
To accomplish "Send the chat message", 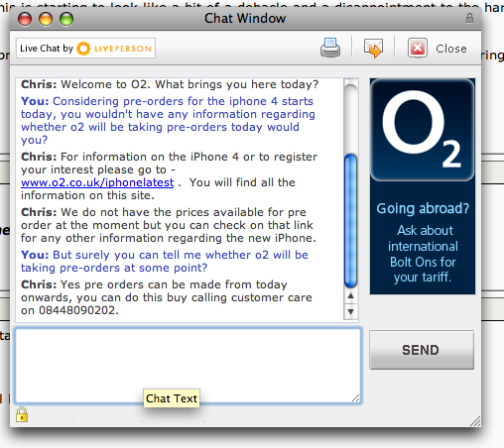I will coord(422,350).
